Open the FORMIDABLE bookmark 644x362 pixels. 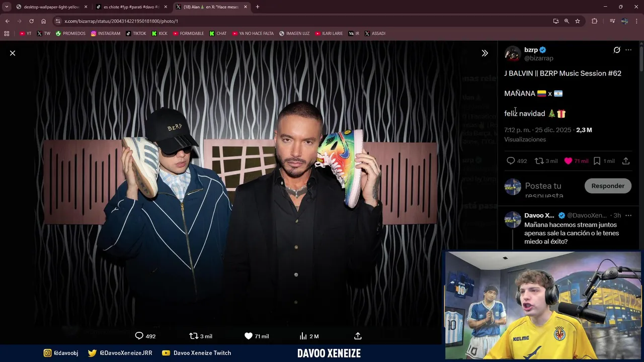[188, 33]
